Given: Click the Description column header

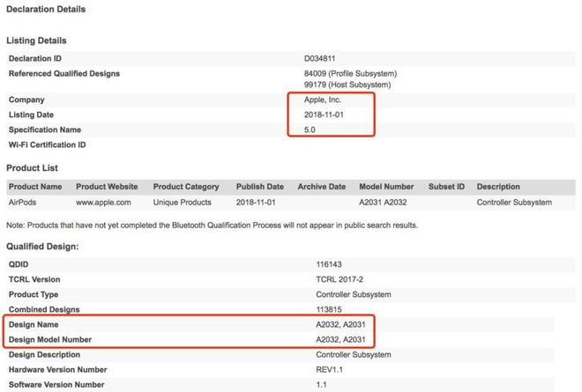Looking at the screenshot, I should coord(498,187).
